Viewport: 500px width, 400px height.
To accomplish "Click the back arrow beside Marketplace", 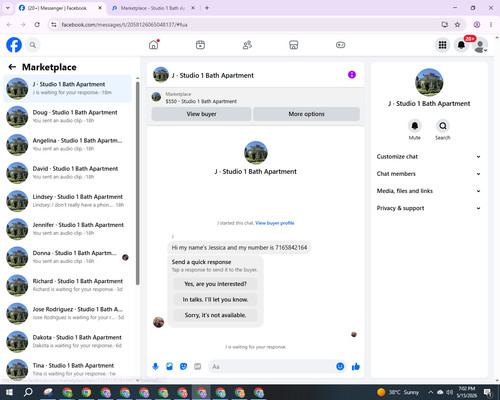I will pyautogui.click(x=12, y=67).
